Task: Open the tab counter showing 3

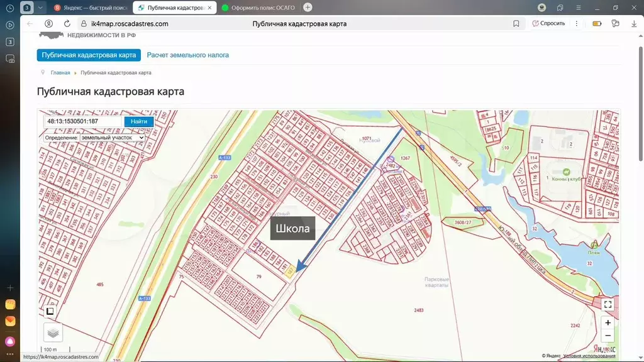Action: click(x=26, y=8)
